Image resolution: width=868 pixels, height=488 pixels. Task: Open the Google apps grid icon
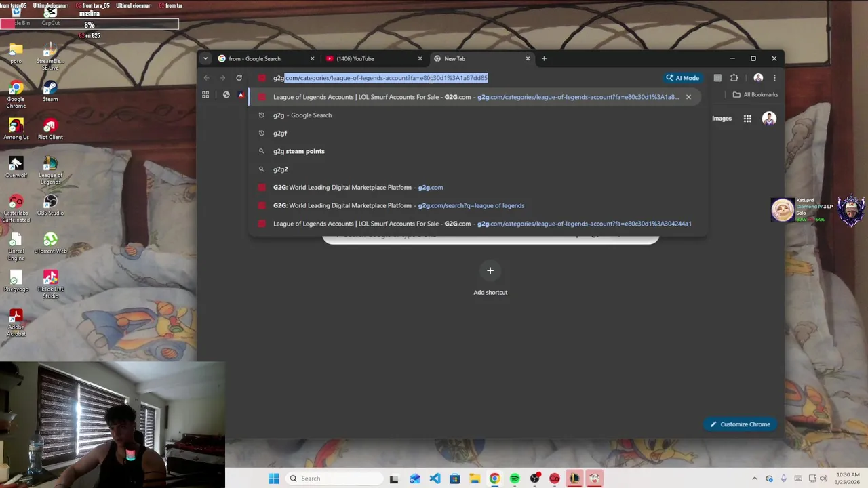coord(747,119)
